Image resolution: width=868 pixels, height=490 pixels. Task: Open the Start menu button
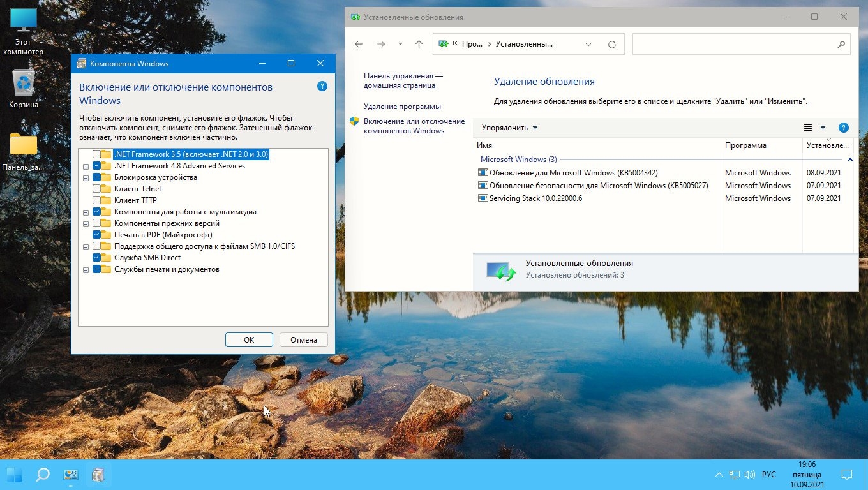pyautogui.click(x=14, y=475)
